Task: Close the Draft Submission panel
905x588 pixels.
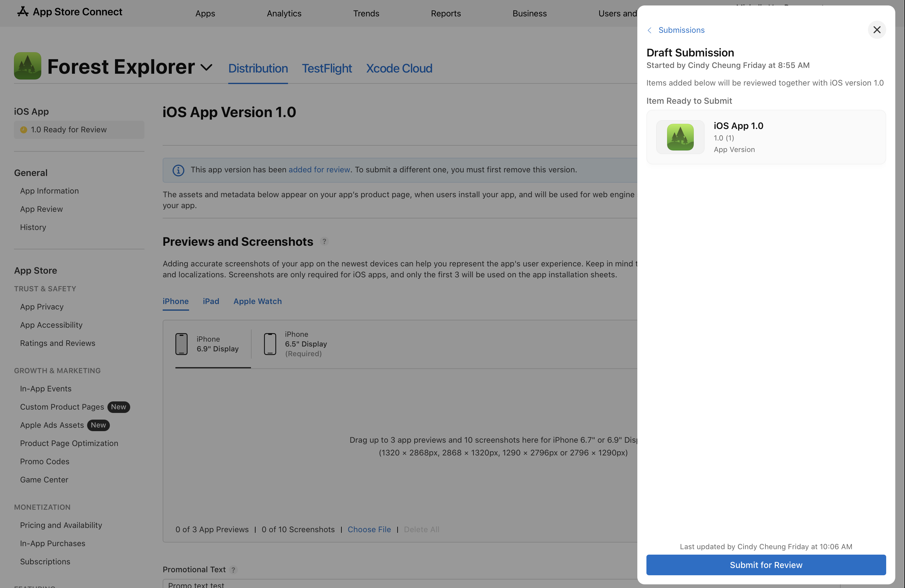Action: pos(877,30)
